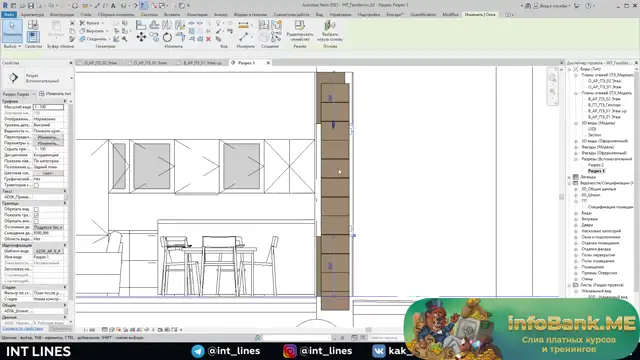Screen dimensions: 640x360
Task: Click the Edit Family ribbon button
Action: [300, 31]
